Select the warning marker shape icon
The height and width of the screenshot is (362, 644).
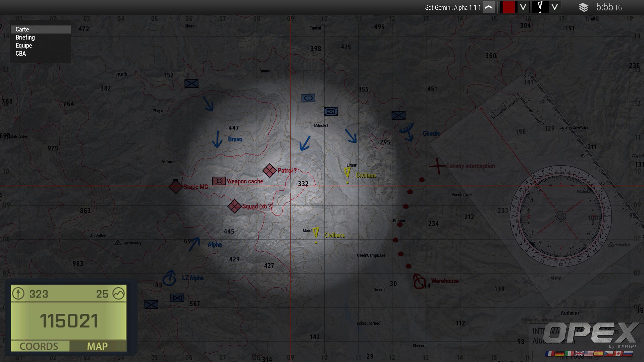pyautogui.click(x=540, y=7)
